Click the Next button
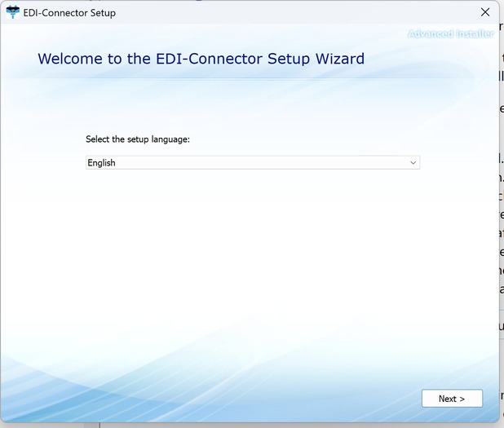 452,399
